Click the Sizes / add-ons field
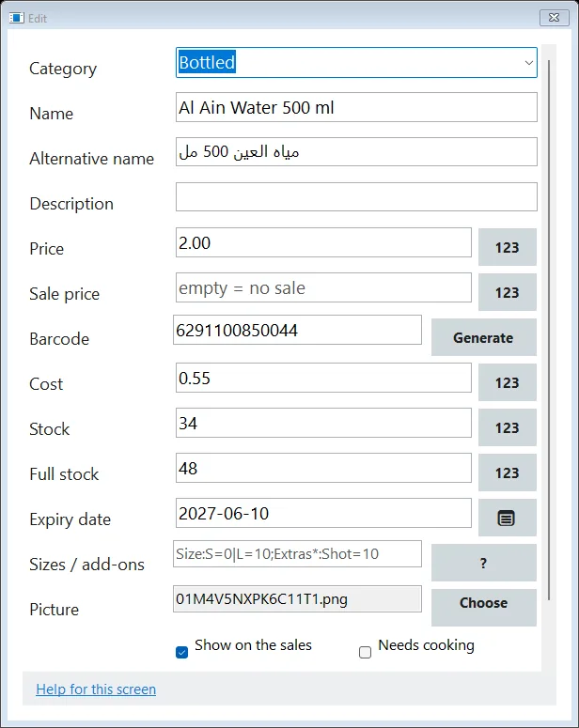This screenshot has width=579, height=728. point(297,554)
